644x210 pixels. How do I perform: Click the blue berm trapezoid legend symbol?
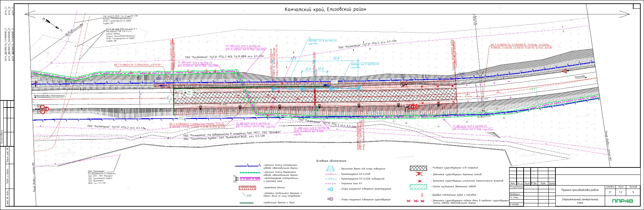click(x=330, y=168)
